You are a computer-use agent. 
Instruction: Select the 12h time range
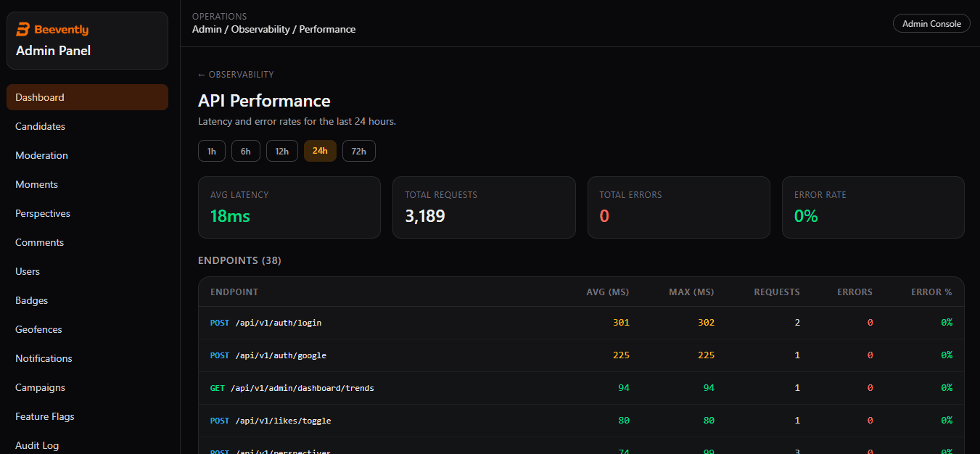[282, 151]
